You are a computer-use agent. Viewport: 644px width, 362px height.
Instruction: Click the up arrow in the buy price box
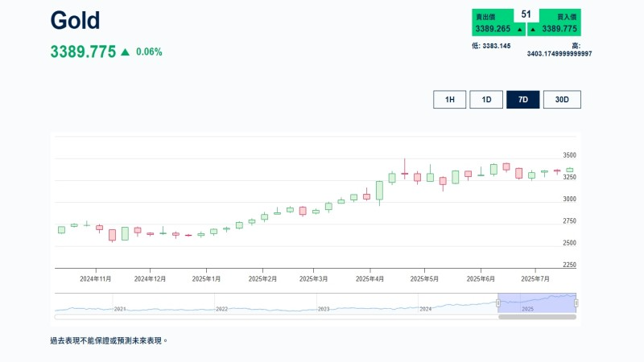(533, 29)
